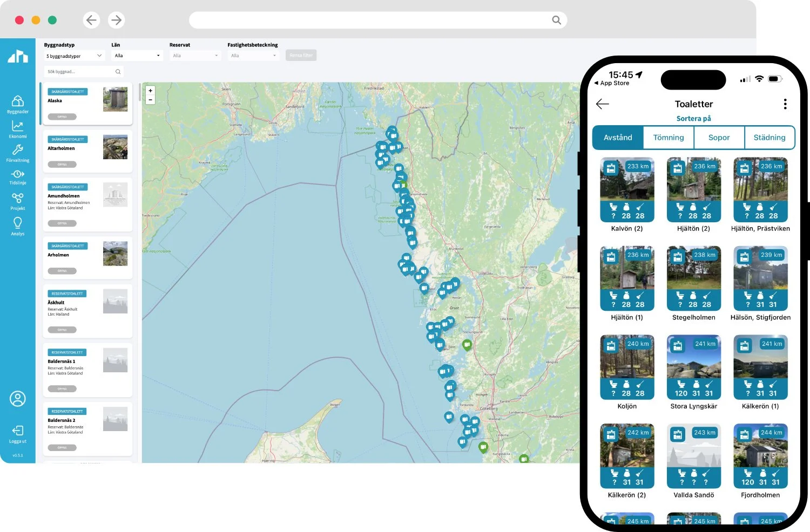Click the Skärgårdstoalett tag on Alaska card
This screenshot has height=532, width=810.
(68, 92)
